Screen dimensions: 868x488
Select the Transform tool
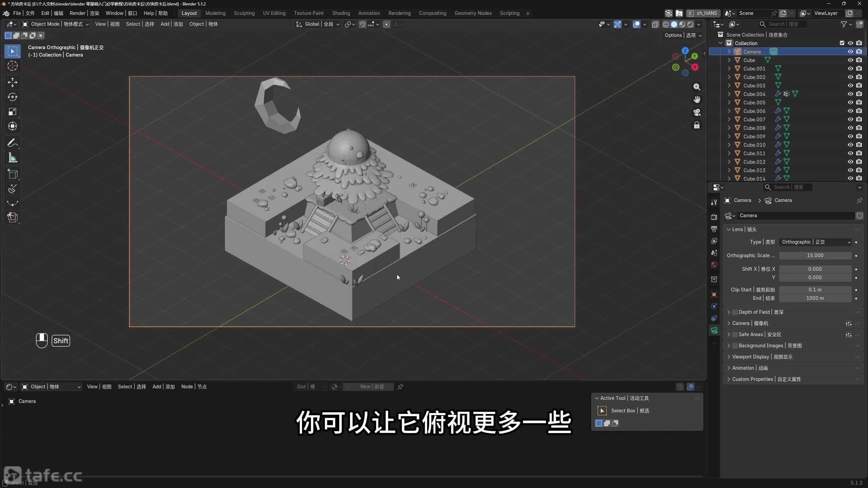tap(13, 126)
